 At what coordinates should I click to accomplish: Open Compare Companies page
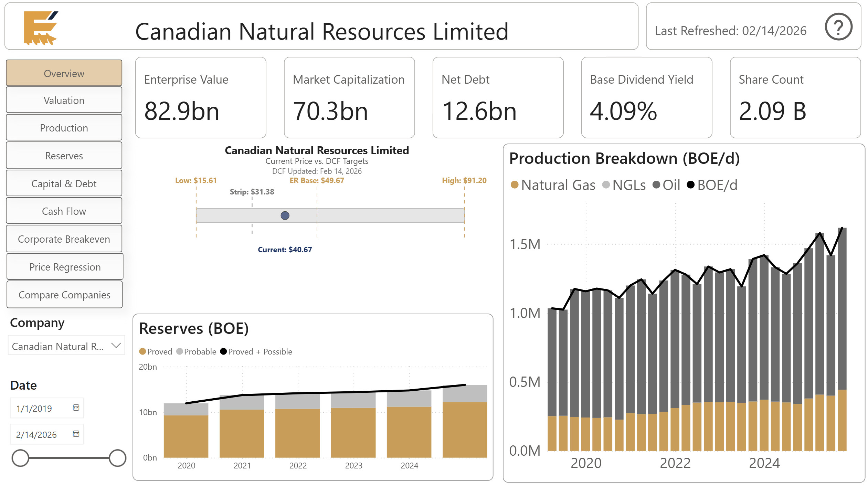click(65, 294)
